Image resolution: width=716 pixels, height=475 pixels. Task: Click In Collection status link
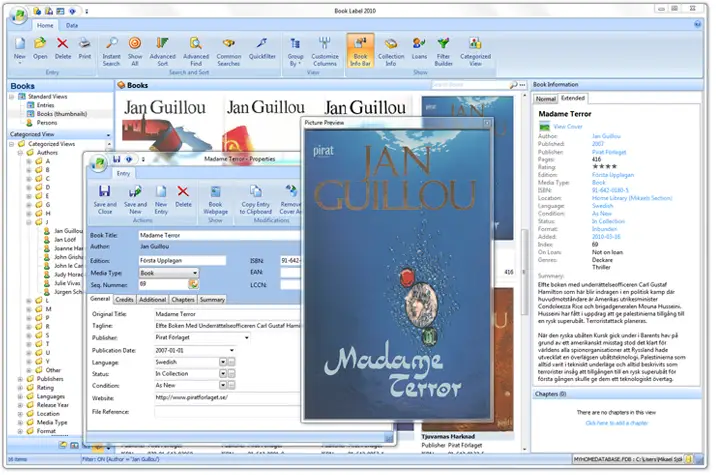pyautogui.click(x=608, y=222)
